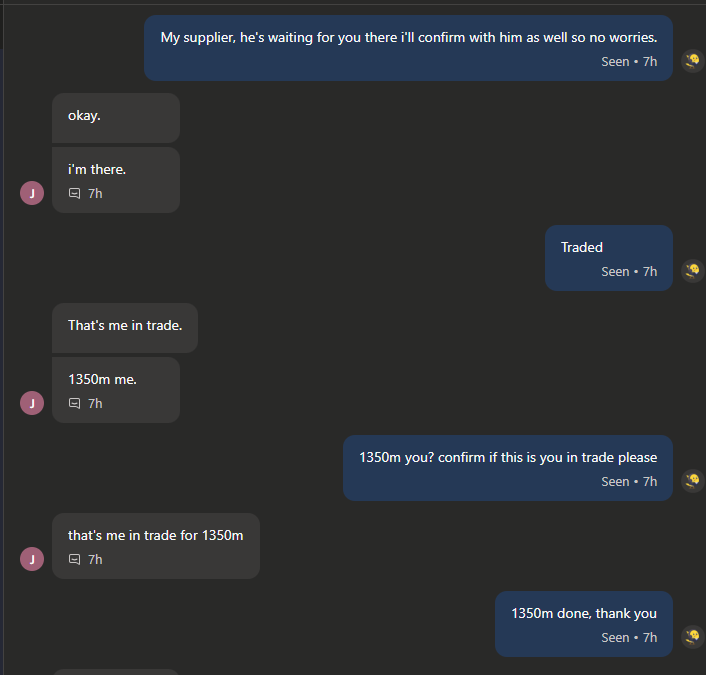Click the chat icon under "i'm there."
This screenshot has width=706, height=675.
click(x=74, y=194)
